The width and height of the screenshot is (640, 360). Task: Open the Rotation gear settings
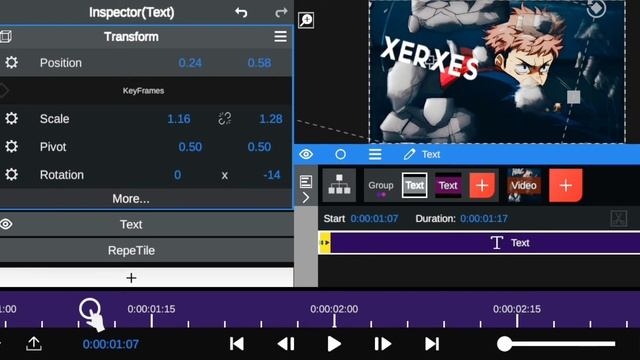coord(11,175)
